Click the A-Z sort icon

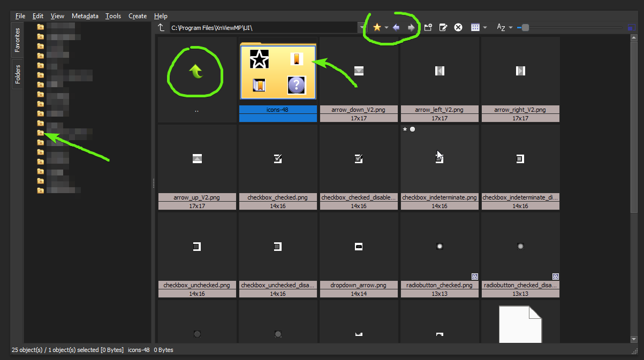click(501, 27)
